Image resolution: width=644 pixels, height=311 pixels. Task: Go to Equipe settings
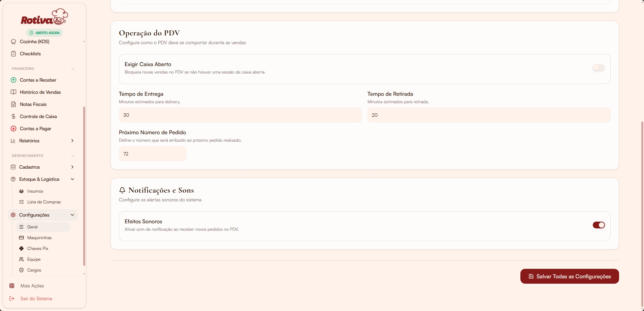(x=34, y=259)
